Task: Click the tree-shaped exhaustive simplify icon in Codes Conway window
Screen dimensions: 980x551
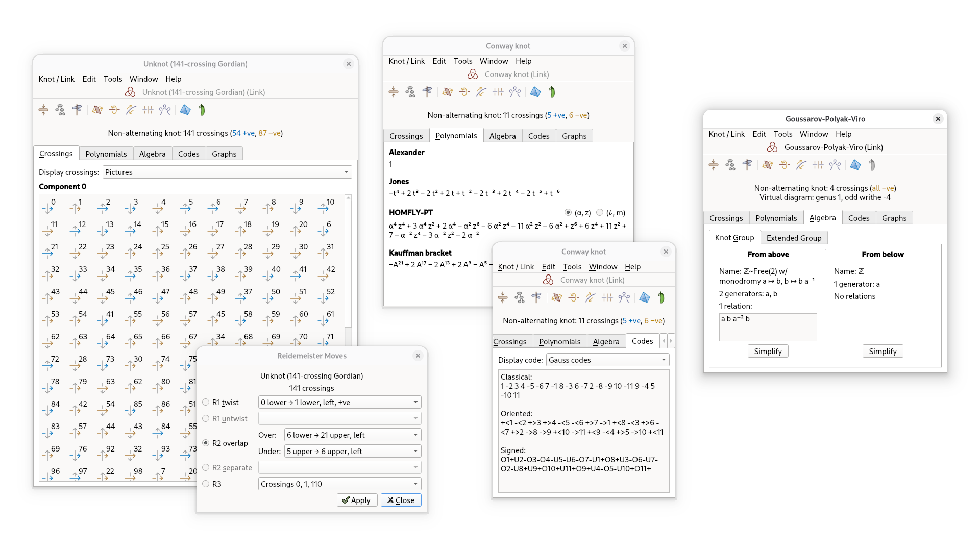Action: [520, 297]
